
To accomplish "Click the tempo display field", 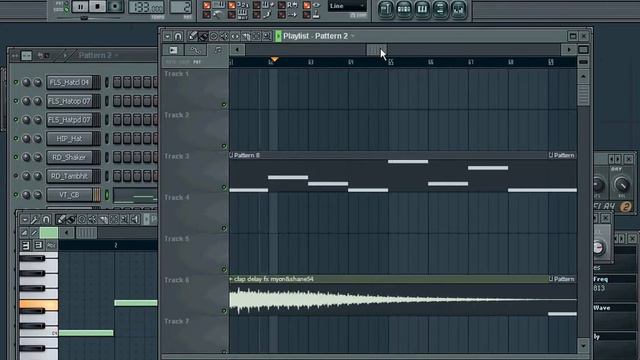I will pos(147,7).
